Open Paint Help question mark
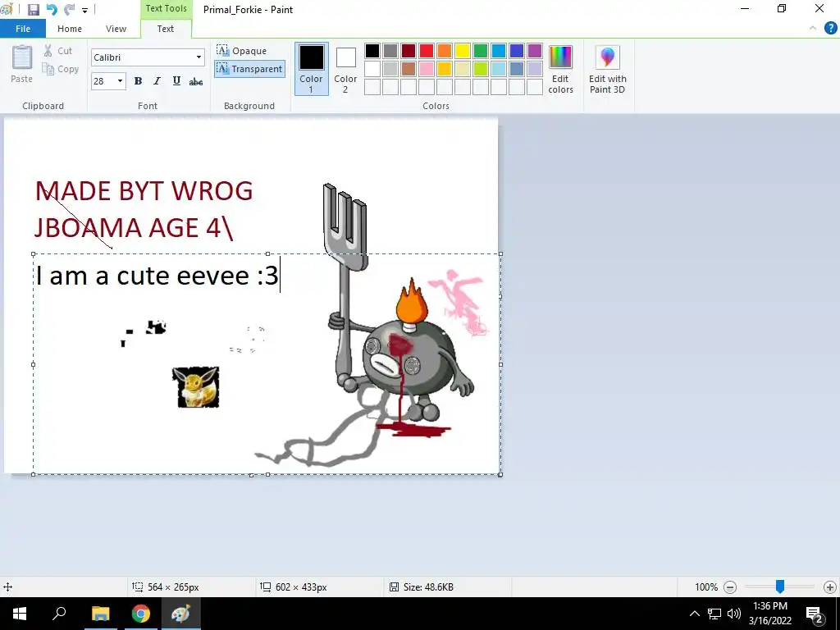Image resolution: width=840 pixels, height=630 pixels. tap(830, 28)
